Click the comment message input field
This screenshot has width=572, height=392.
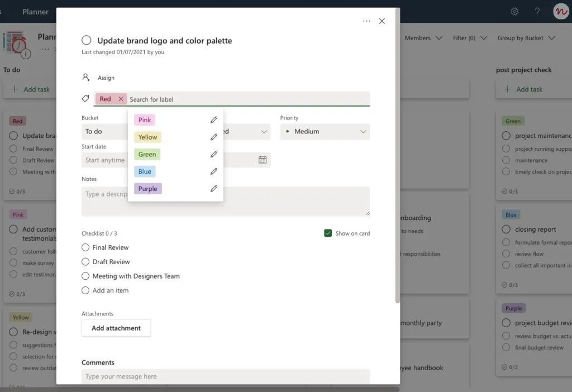226,376
